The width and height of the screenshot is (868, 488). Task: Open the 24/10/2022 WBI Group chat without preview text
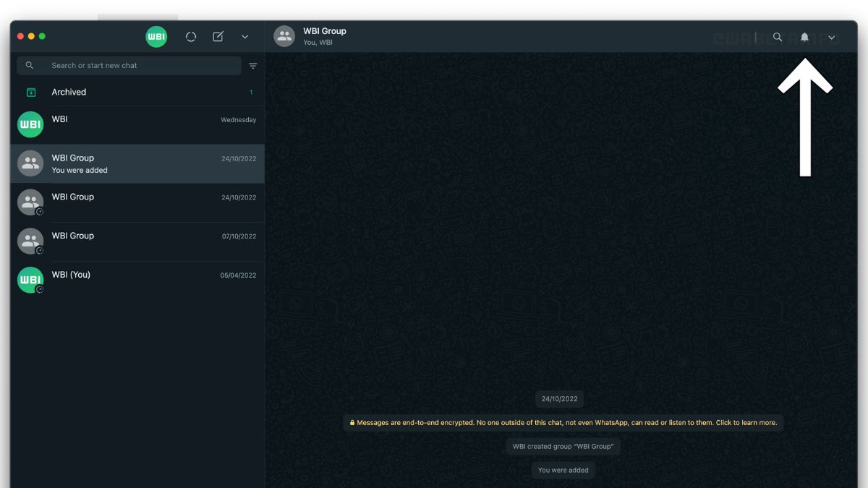click(x=137, y=202)
